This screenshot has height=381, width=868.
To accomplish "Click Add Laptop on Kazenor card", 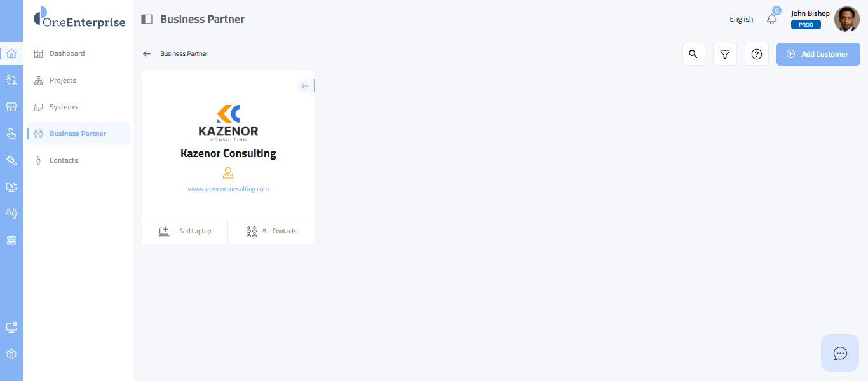I will [x=185, y=232].
